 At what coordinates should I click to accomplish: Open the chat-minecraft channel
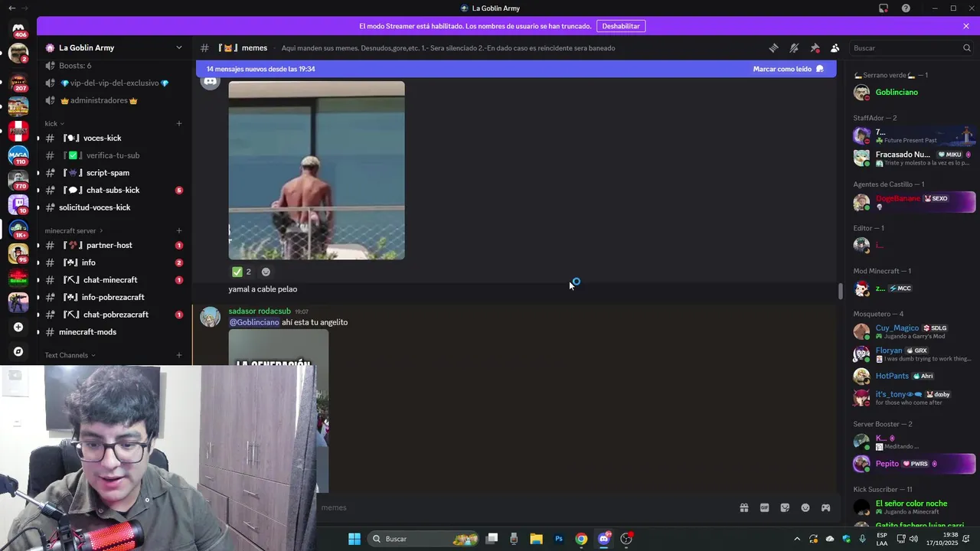(x=113, y=280)
